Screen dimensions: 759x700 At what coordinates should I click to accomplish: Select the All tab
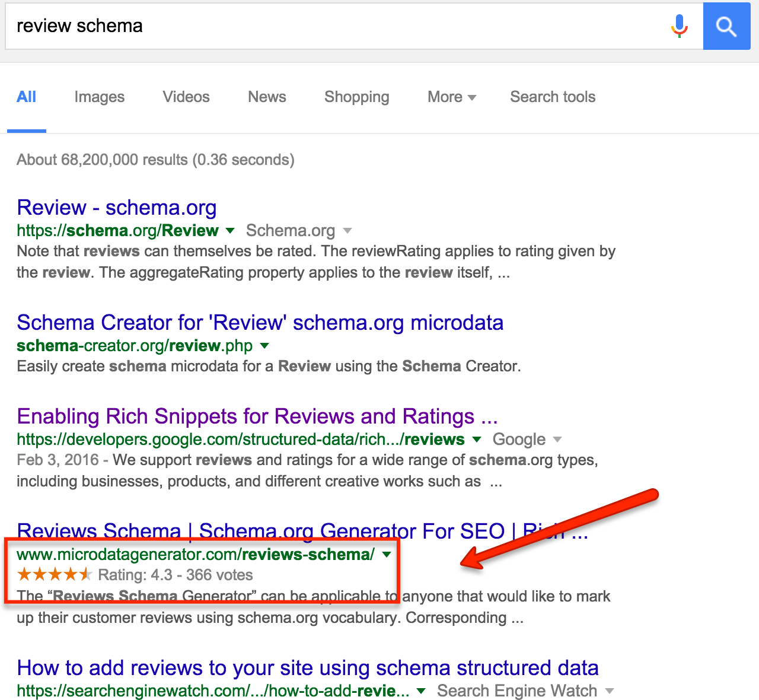point(27,97)
